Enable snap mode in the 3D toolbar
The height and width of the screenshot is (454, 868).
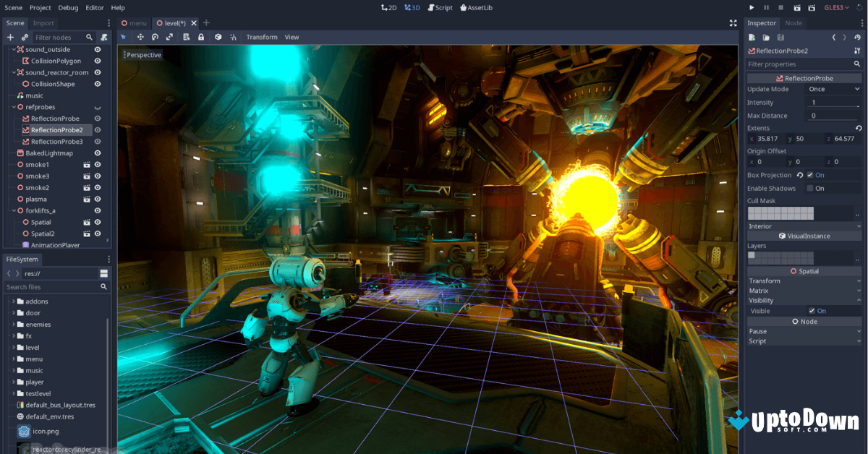[x=233, y=37]
